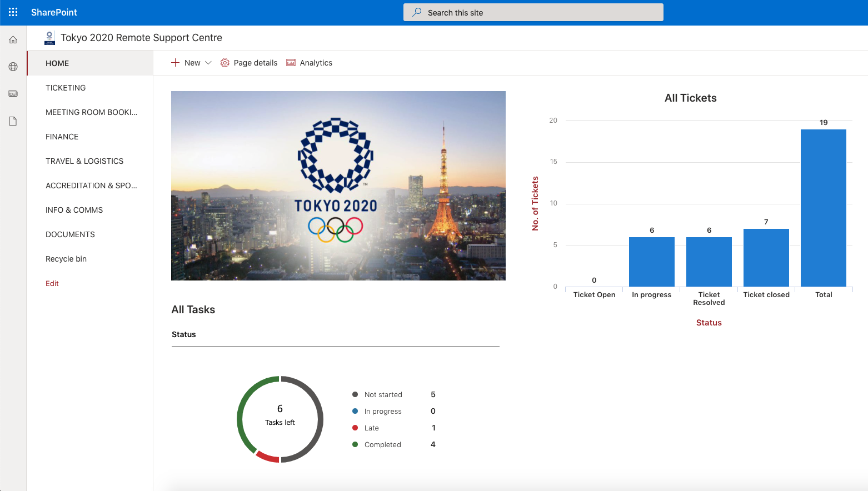
Task: Click the Page details gear icon
Action: click(x=225, y=63)
